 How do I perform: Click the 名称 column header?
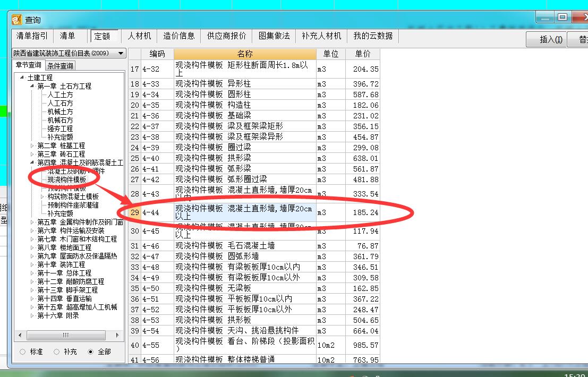pyautogui.click(x=245, y=54)
